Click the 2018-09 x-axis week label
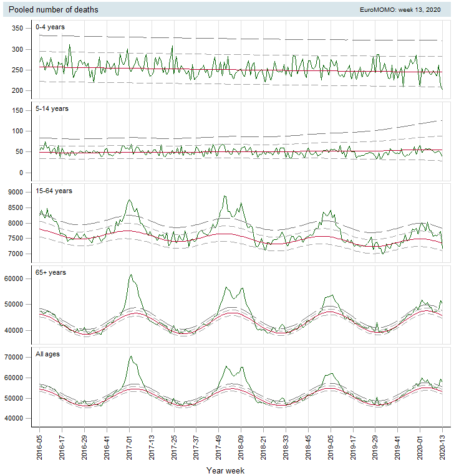This screenshot has width=464, height=476. point(241,445)
